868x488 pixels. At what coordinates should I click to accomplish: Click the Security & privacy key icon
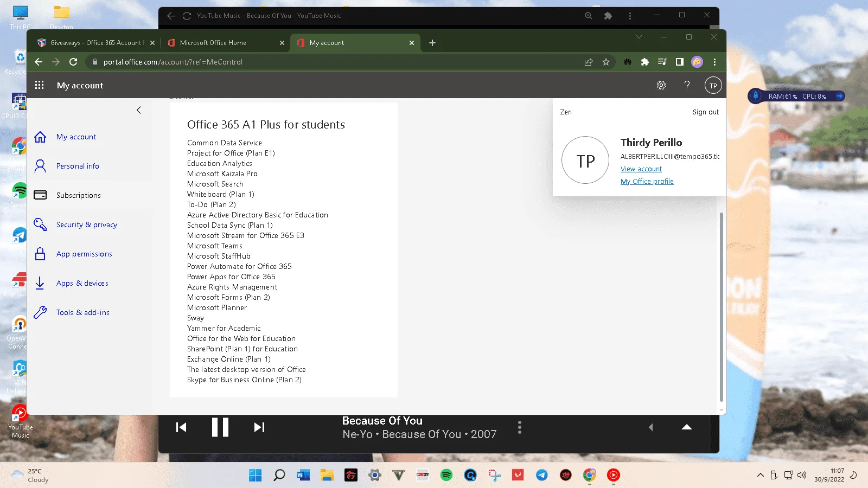(x=40, y=224)
